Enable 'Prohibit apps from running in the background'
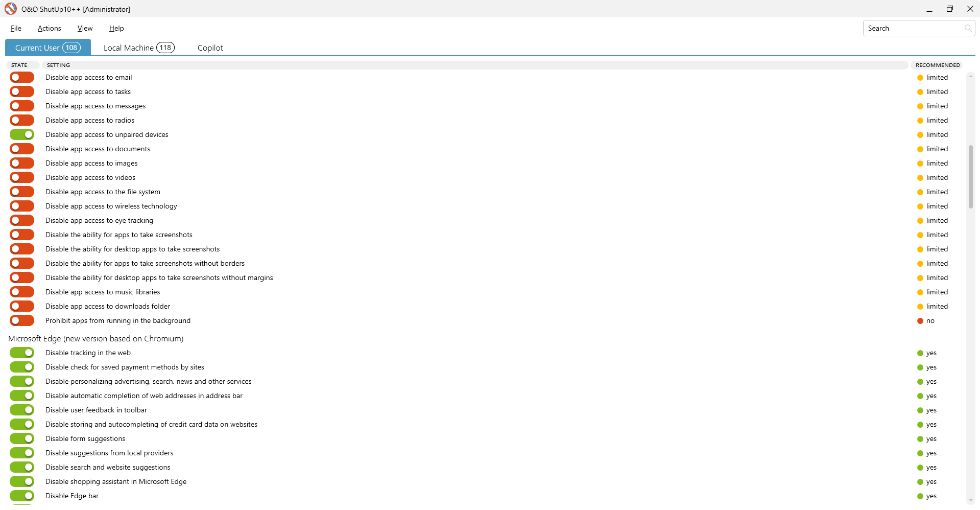 click(22, 320)
